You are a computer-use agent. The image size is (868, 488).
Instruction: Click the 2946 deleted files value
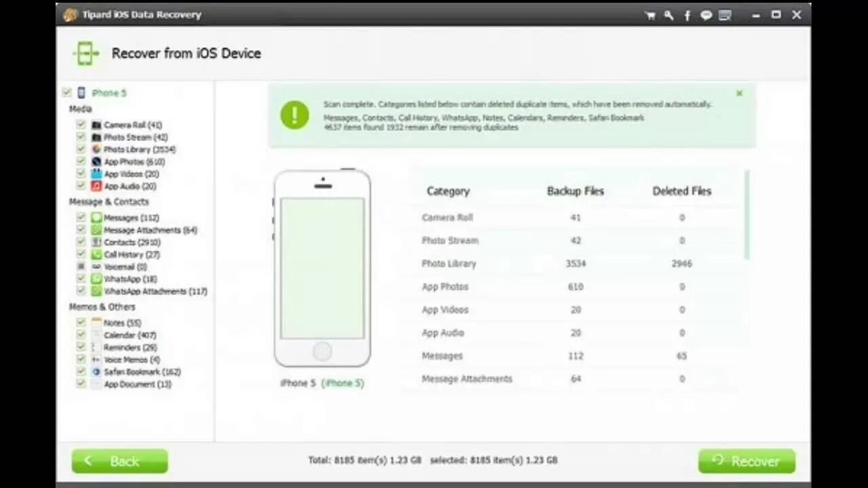coord(682,264)
